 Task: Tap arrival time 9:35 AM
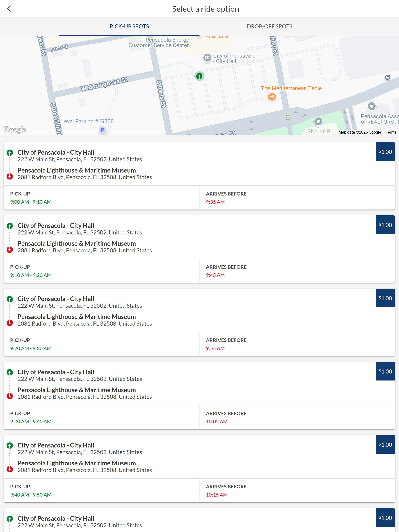(x=215, y=202)
